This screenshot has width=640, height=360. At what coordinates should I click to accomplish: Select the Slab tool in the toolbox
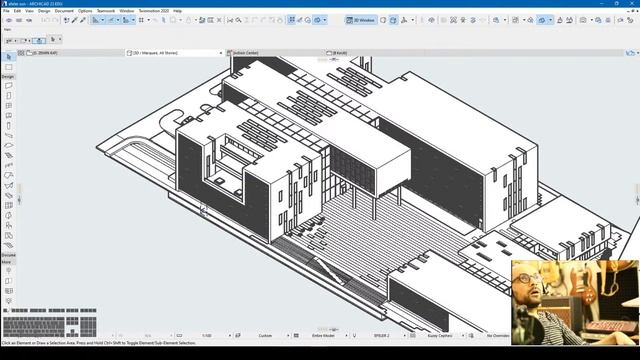pyautogui.click(x=9, y=146)
